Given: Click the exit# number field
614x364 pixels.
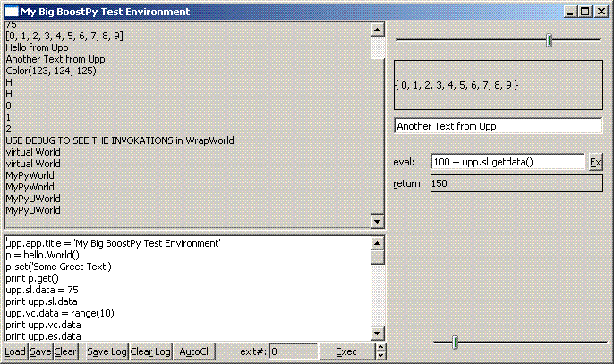Looking at the screenshot, I should (x=293, y=351).
